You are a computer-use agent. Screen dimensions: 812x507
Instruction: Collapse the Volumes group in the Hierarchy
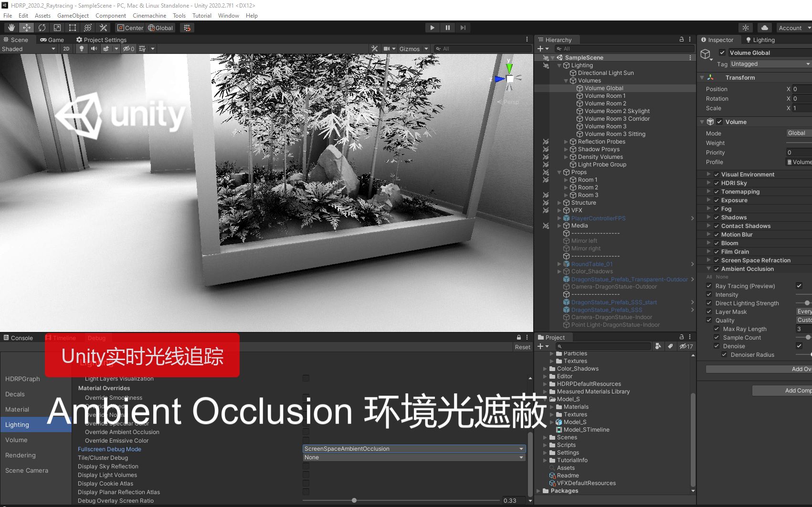point(565,81)
